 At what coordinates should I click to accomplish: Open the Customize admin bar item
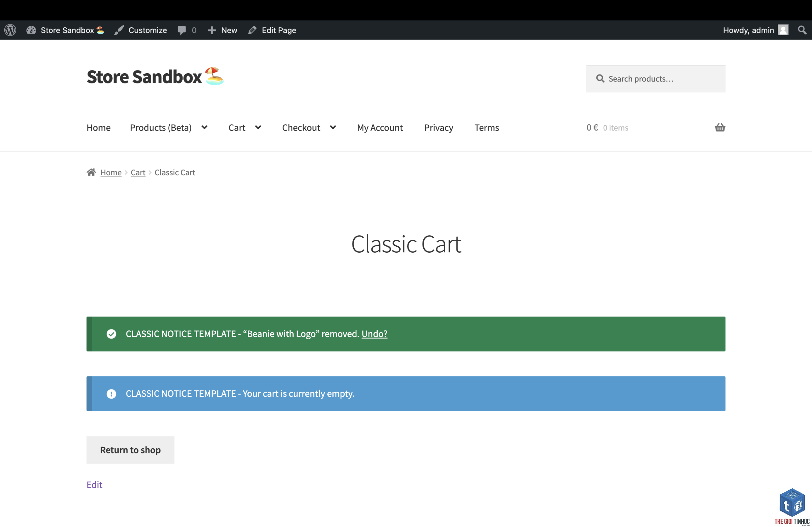point(147,30)
